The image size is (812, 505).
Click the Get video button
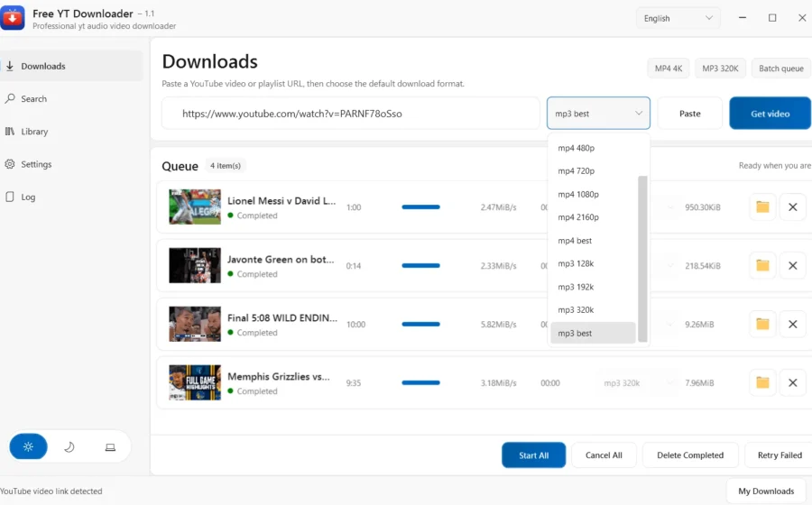(770, 114)
